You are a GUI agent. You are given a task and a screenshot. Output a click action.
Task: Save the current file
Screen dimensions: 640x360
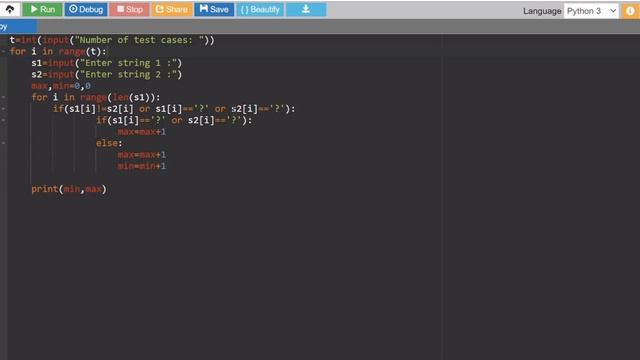214,9
